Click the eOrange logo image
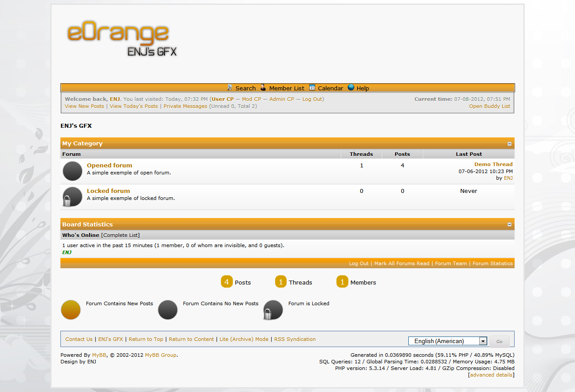This screenshot has width=575, height=392. pyautogui.click(x=121, y=40)
